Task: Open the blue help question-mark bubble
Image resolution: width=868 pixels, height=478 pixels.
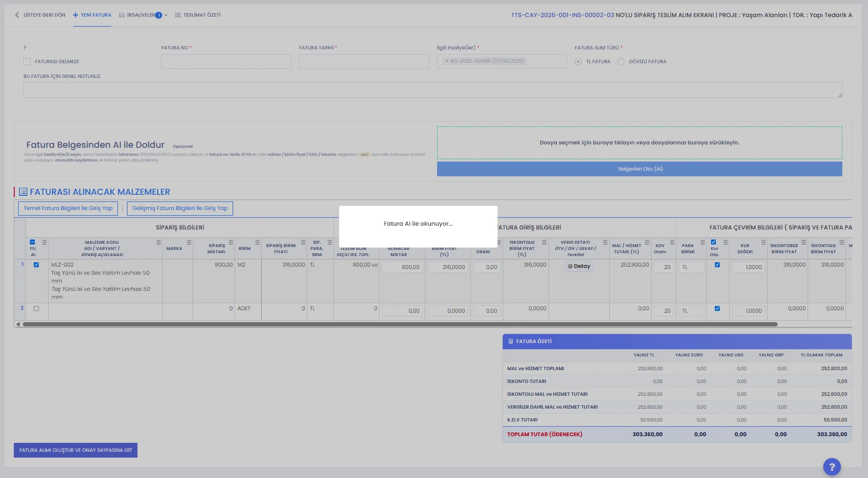Action: click(832, 467)
